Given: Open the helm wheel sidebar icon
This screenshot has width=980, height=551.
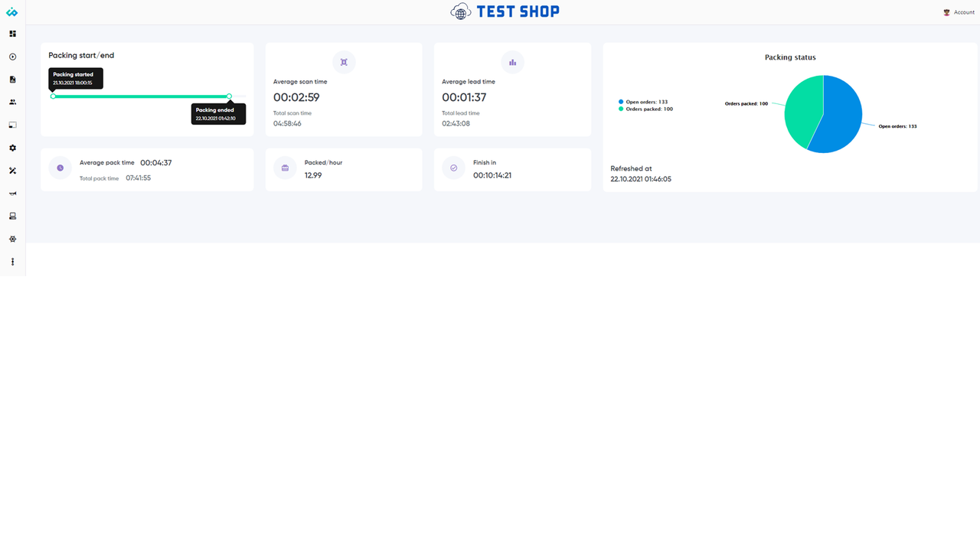Looking at the screenshot, I should 12,239.
